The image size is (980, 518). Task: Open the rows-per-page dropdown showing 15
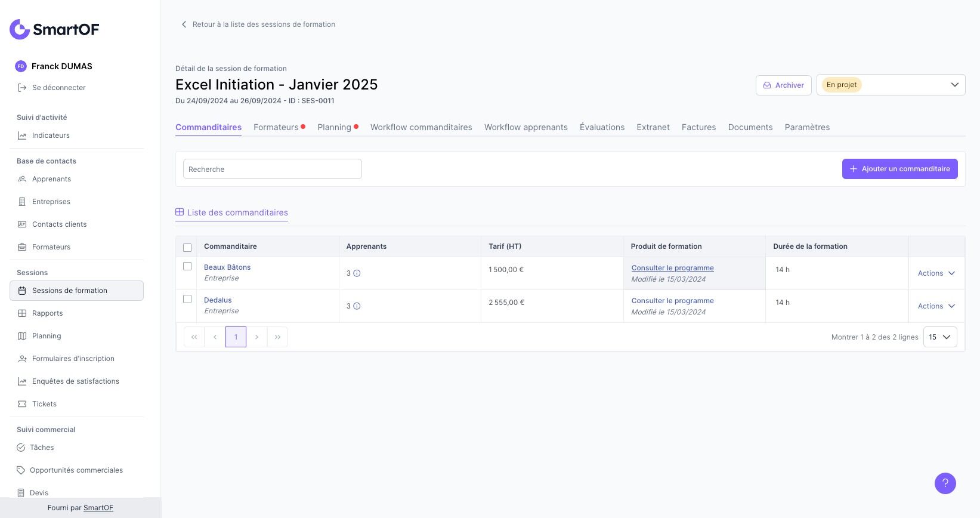(939, 337)
